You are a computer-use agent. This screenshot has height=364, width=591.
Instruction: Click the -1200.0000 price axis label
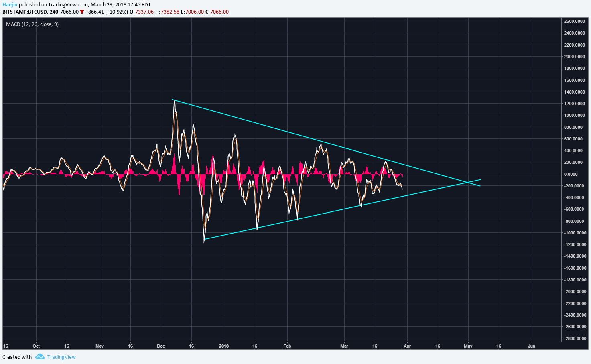pyautogui.click(x=574, y=244)
